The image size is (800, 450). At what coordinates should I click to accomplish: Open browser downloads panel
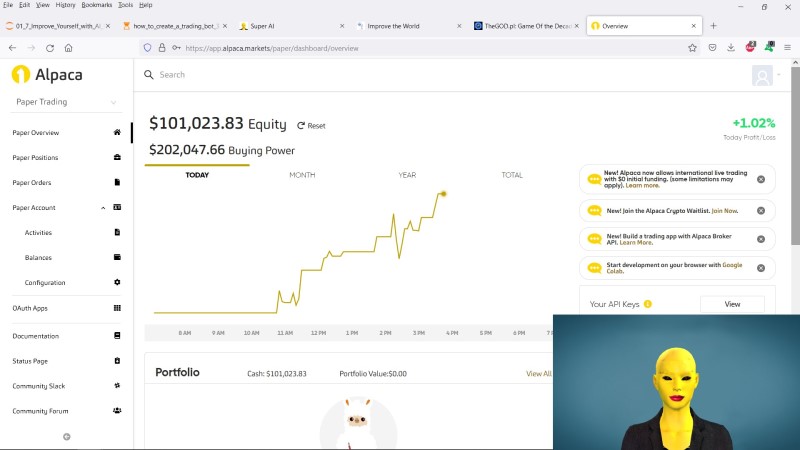point(731,48)
